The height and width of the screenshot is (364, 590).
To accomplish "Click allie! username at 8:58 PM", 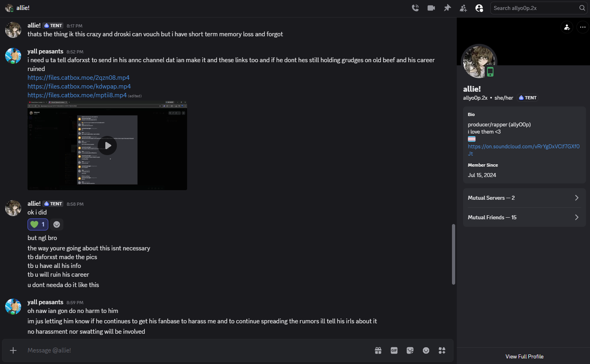I will click(x=34, y=204).
